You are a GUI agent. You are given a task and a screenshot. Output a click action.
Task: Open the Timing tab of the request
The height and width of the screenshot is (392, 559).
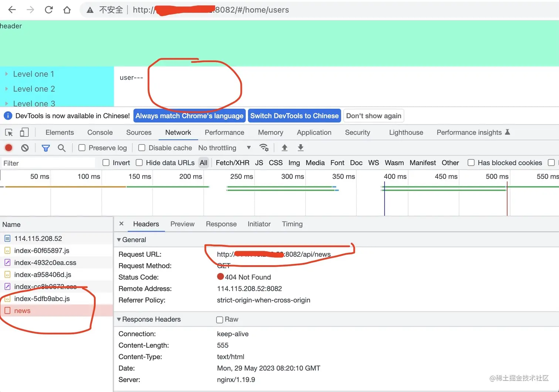pos(292,224)
